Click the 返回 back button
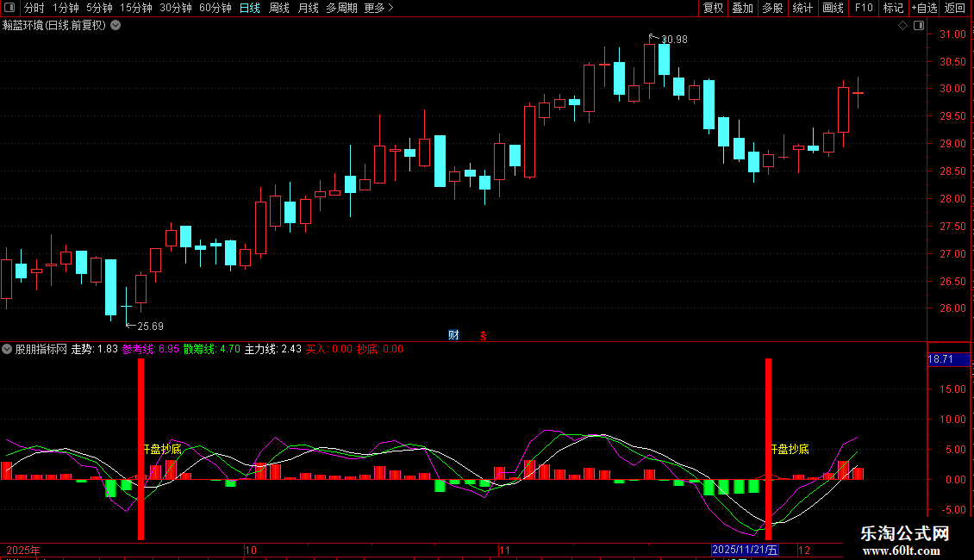Screen dimensions: 974x560 (955, 8)
